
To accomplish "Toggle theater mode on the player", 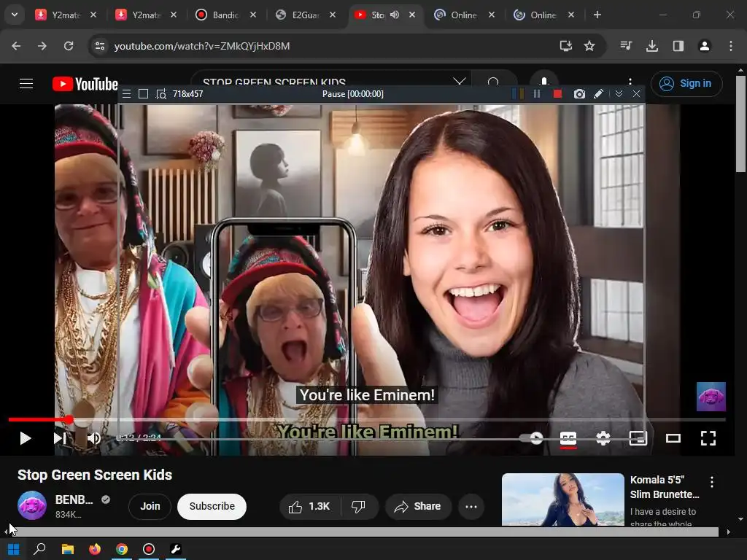I will point(673,438).
